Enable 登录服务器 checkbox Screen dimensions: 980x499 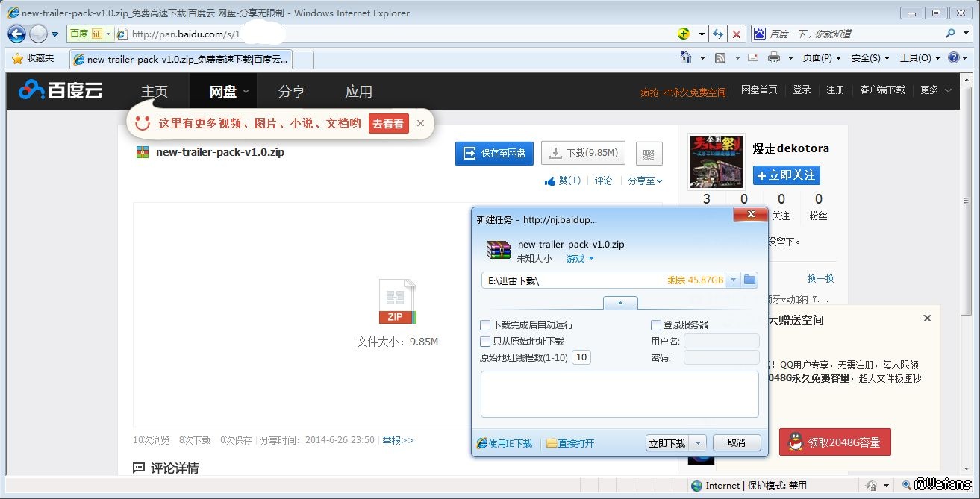[656, 325]
